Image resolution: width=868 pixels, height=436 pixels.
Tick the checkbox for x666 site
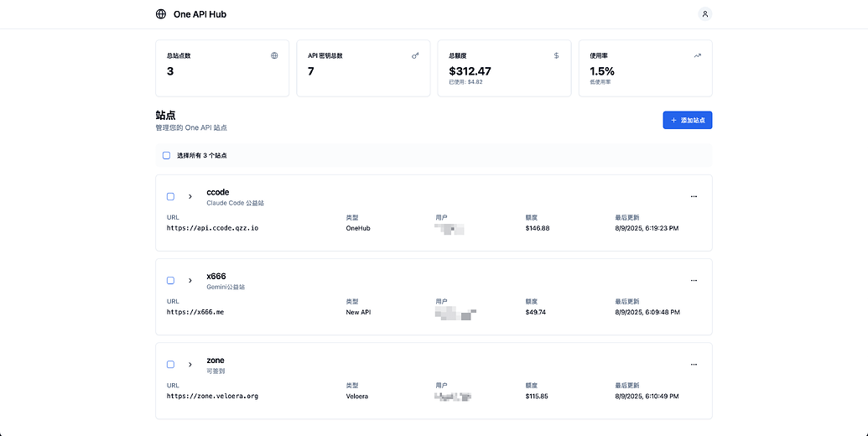coord(170,281)
